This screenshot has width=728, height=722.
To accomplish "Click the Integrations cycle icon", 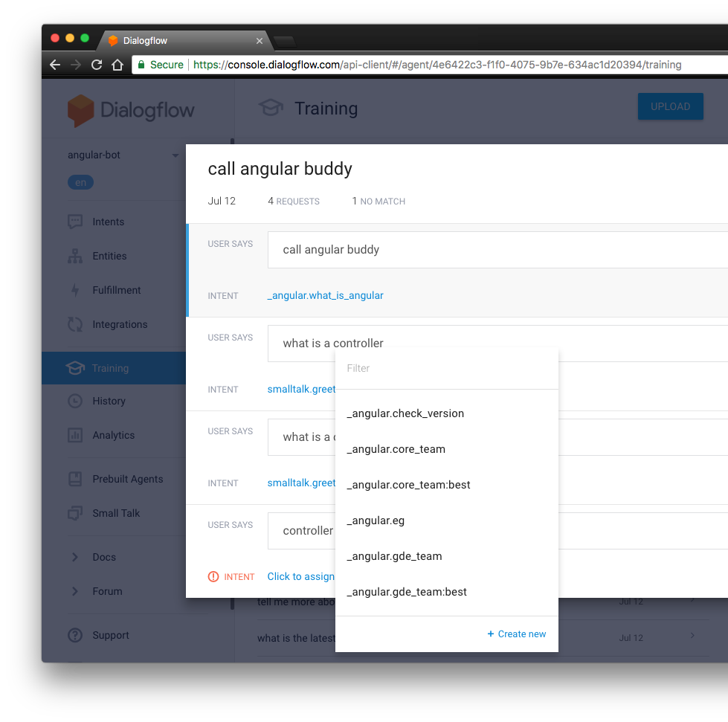I will pyautogui.click(x=75, y=324).
